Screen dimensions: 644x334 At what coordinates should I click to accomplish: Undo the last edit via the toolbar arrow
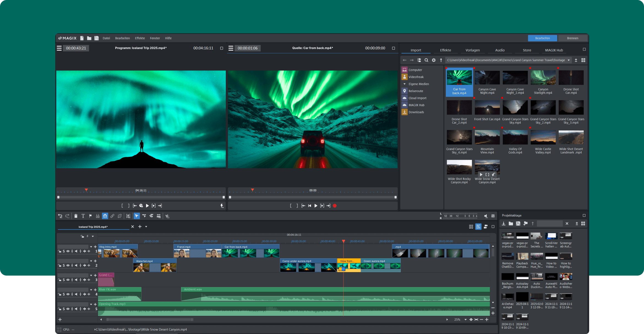pyautogui.click(x=61, y=216)
